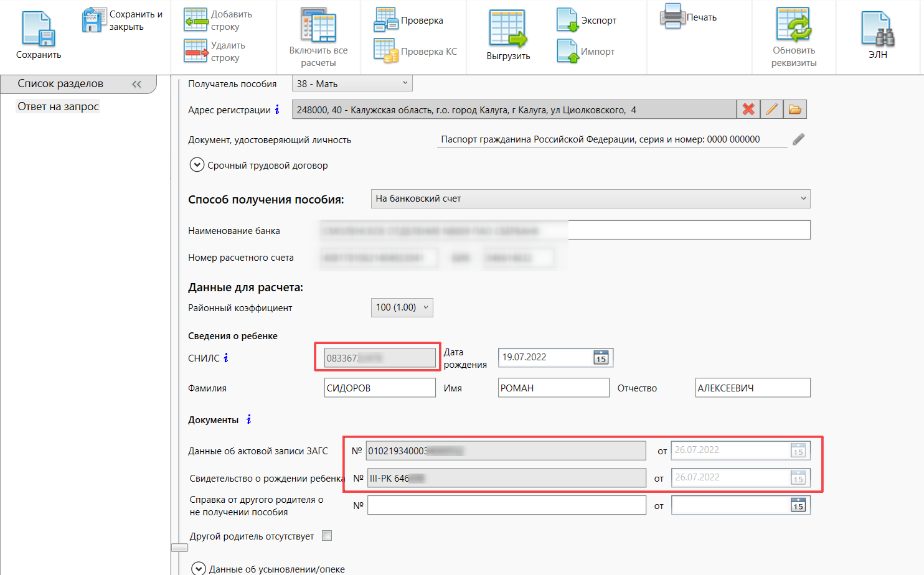Select 'Ответ на запрос' section
The height and width of the screenshot is (575, 924).
pyautogui.click(x=58, y=106)
